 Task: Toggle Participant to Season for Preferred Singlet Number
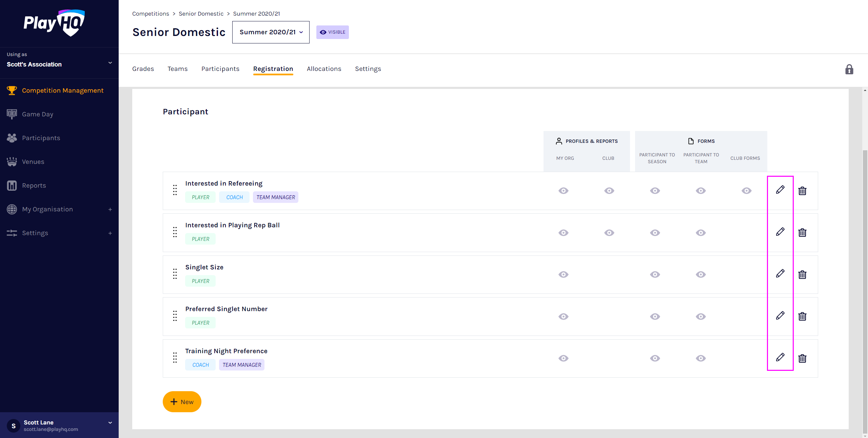(655, 317)
